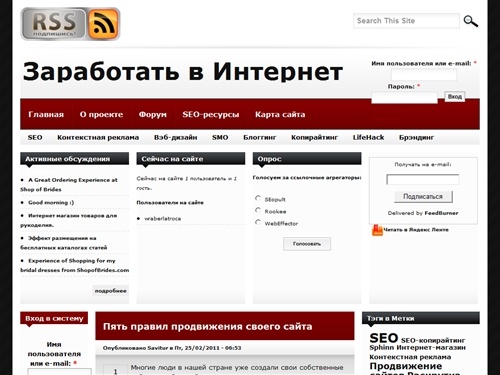
Task: Click the Вход в систему block header
Action: (x=54, y=318)
